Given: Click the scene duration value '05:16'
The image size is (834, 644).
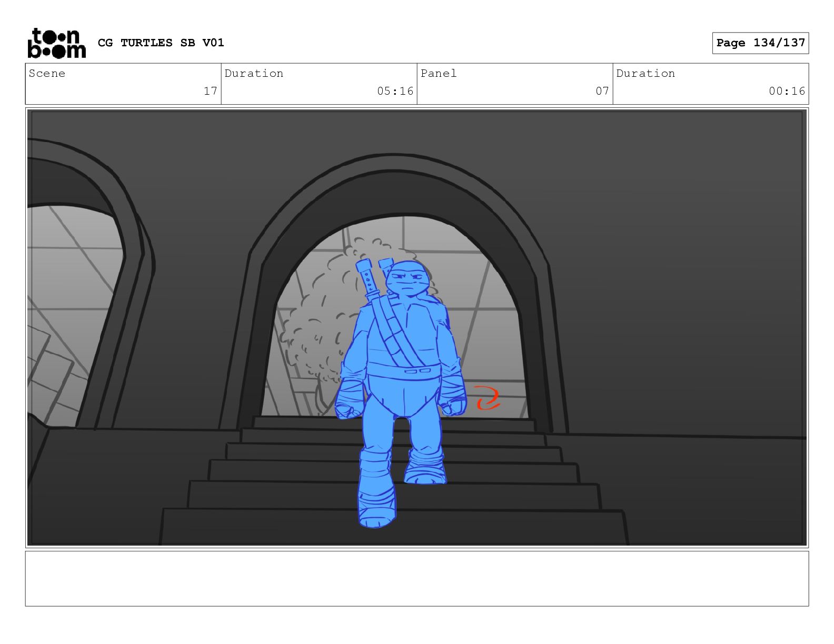Looking at the screenshot, I should pos(395,91).
